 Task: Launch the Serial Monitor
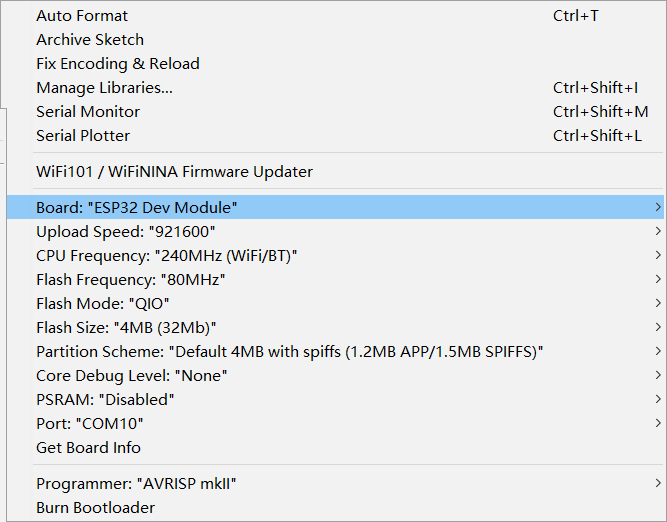pyautogui.click(x=88, y=112)
